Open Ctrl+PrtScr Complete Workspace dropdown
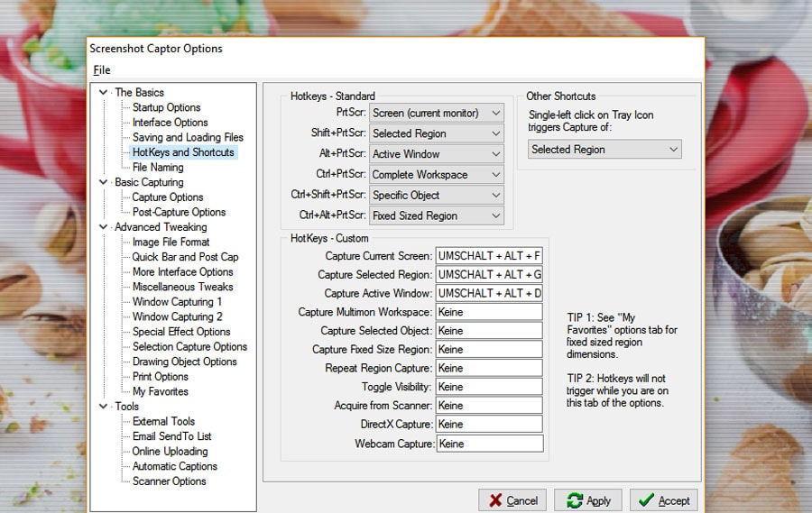812x513 pixels. [x=436, y=174]
